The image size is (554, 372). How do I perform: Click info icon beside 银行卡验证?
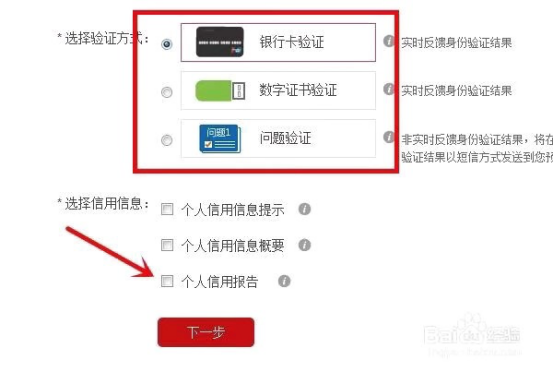click(388, 41)
